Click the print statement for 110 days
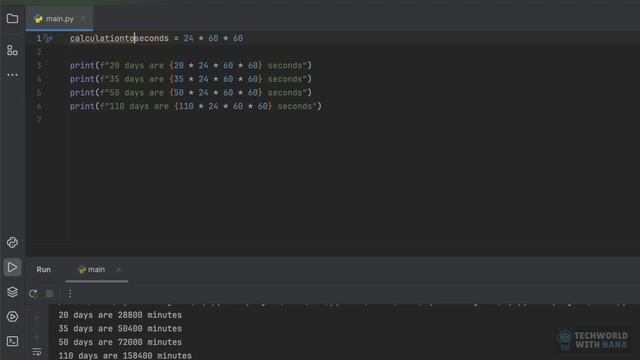Viewport: 640px width, 360px height. point(196,106)
